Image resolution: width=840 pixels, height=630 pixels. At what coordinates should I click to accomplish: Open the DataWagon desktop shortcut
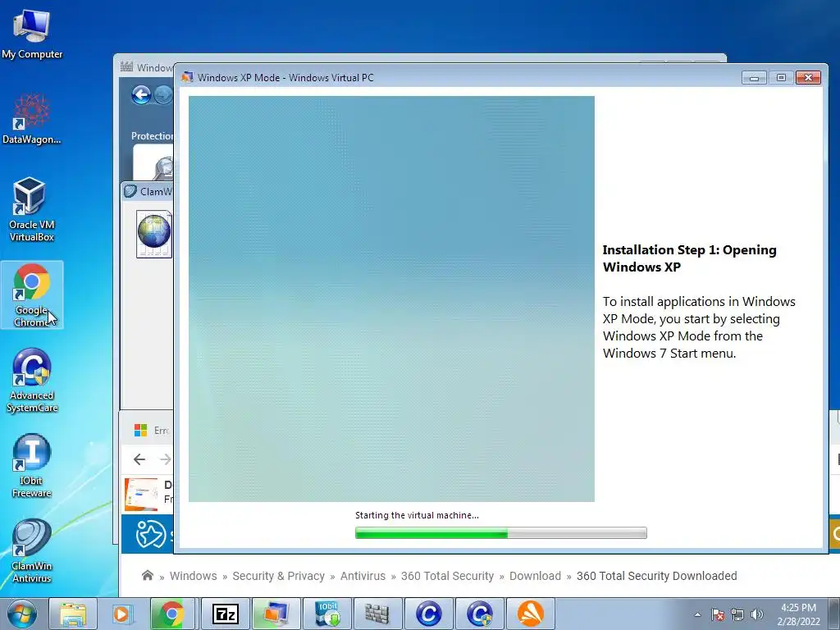[x=32, y=119]
